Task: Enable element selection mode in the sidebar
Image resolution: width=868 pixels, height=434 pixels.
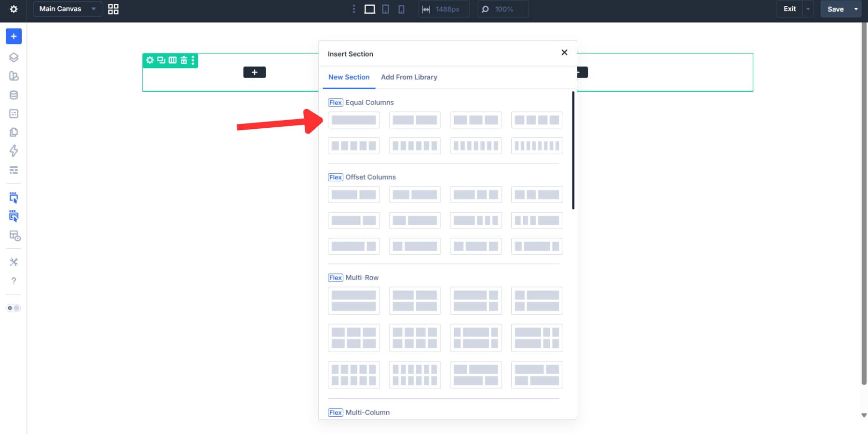Action: [x=14, y=197]
